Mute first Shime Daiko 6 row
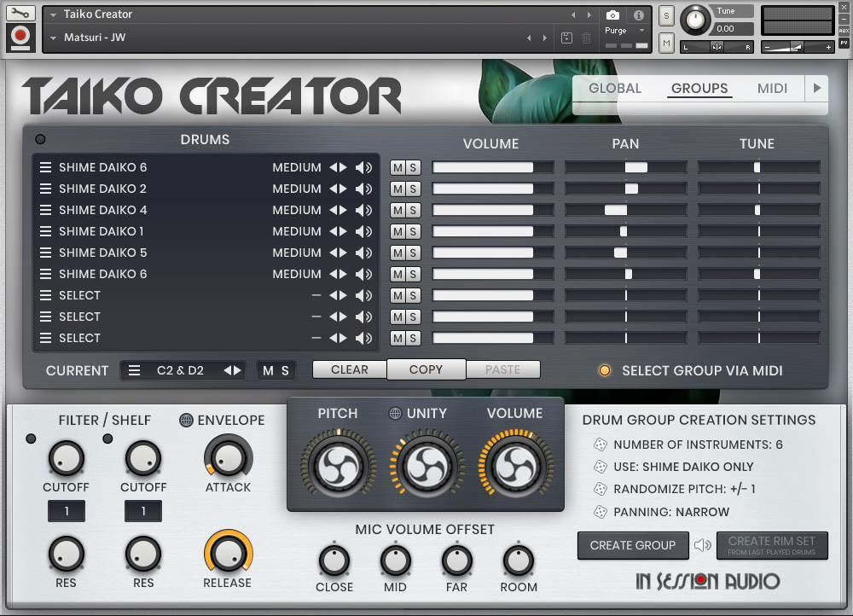 [398, 167]
